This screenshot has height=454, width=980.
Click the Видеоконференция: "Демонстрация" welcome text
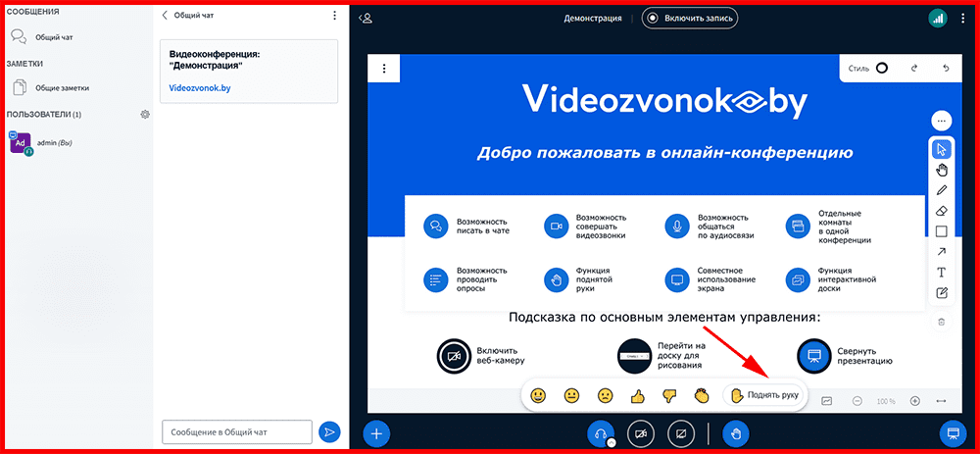click(x=215, y=60)
